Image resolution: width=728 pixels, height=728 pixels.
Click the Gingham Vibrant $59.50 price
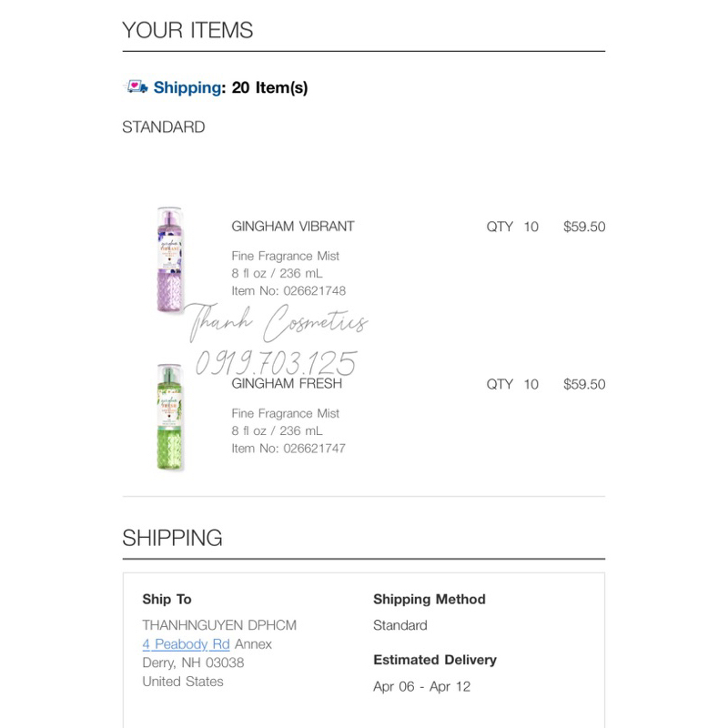[584, 227]
